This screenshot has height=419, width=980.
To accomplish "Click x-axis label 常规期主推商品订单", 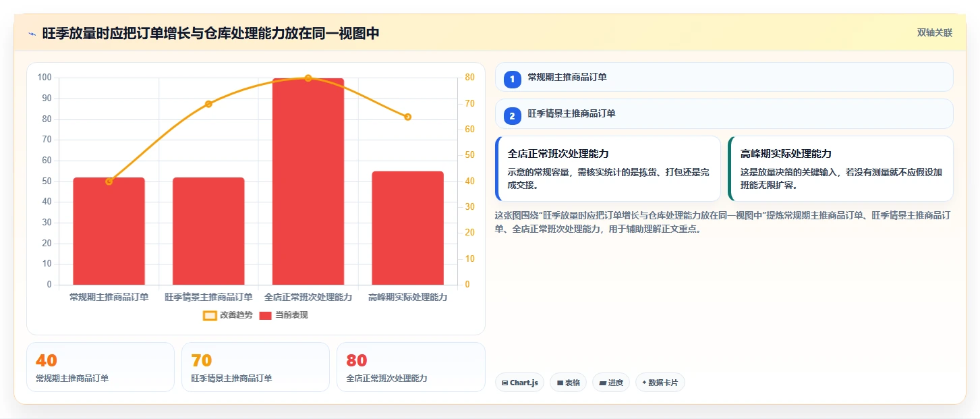I will point(109,297).
